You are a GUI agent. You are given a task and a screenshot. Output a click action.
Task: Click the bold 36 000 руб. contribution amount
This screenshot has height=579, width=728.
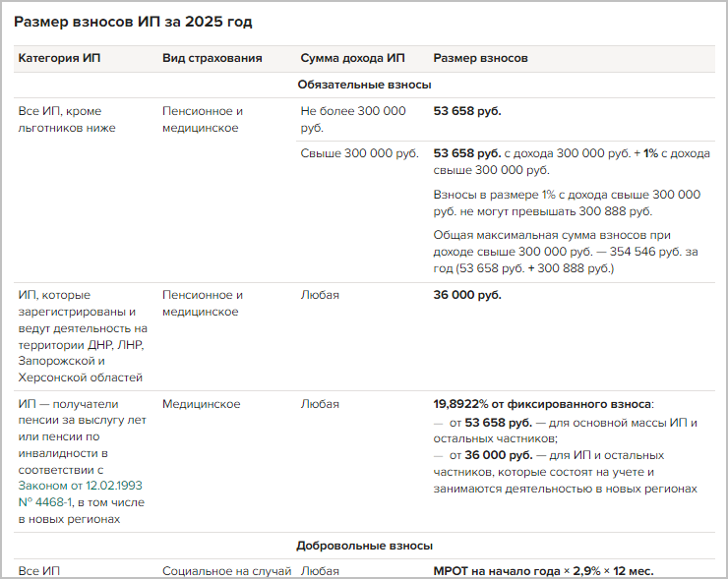[x=467, y=295]
